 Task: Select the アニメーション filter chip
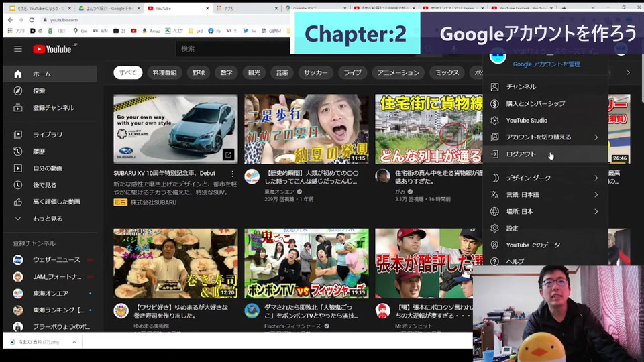click(398, 72)
